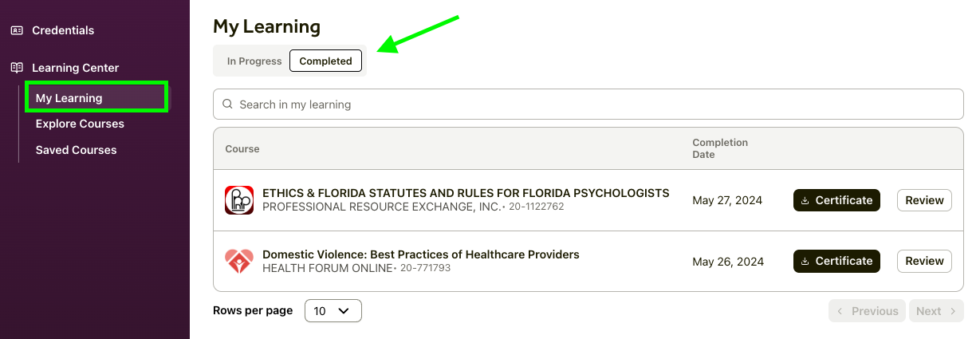The width and height of the screenshot is (980, 339).
Task: Focus the Search in my learning field
Action: point(590,104)
